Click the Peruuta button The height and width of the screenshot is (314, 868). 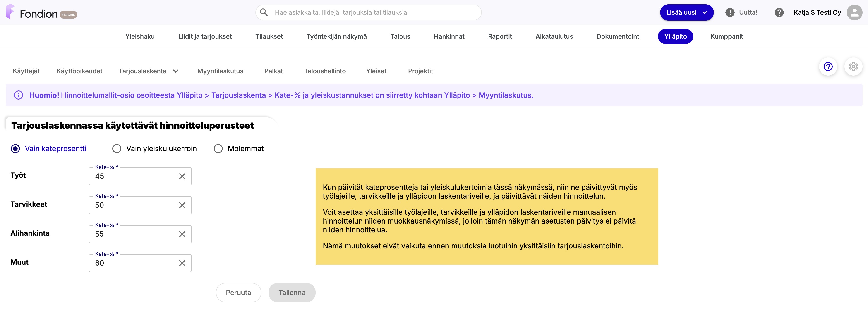(x=238, y=293)
